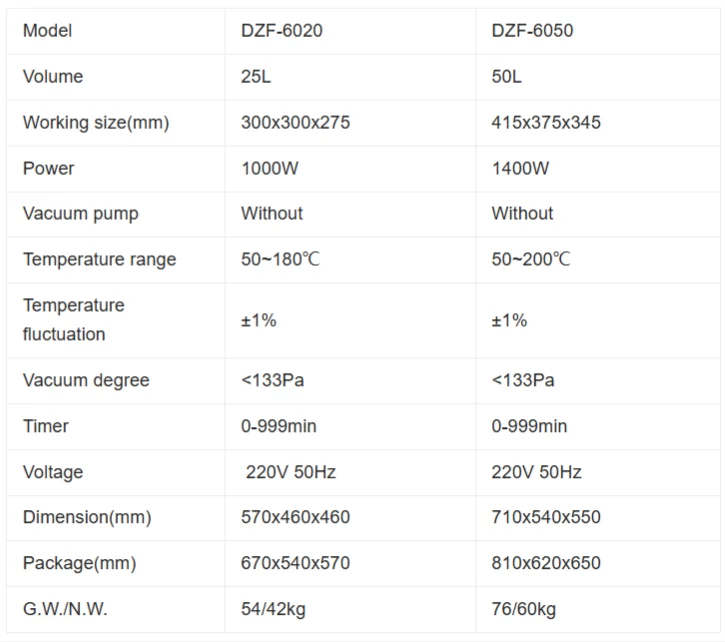Click the 54/42kg weight value

pyautogui.click(x=274, y=609)
